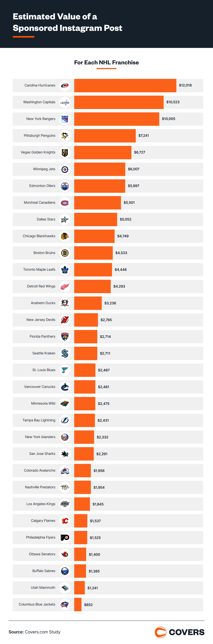The height and width of the screenshot is (644, 213).
Task: Select the Columbus Blue Jackets logo
Action: [x=65, y=604]
